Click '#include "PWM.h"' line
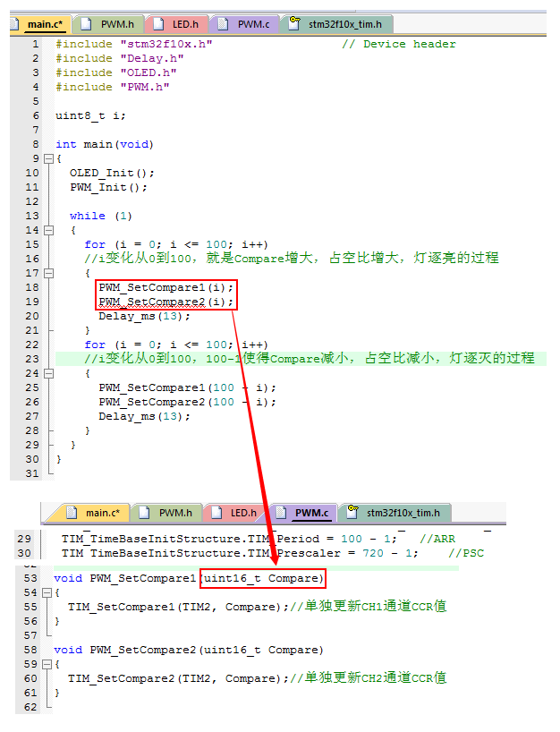Screen dimensions: 560x732 [x=113, y=87]
